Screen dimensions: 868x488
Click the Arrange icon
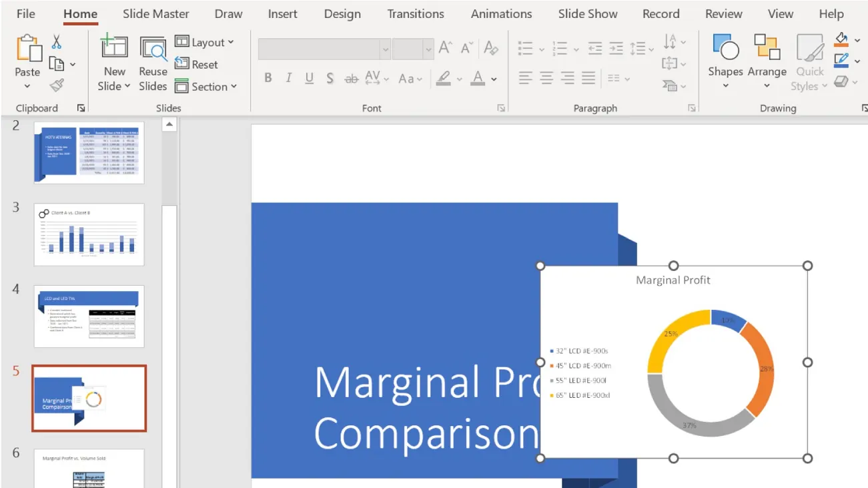[x=767, y=48]
